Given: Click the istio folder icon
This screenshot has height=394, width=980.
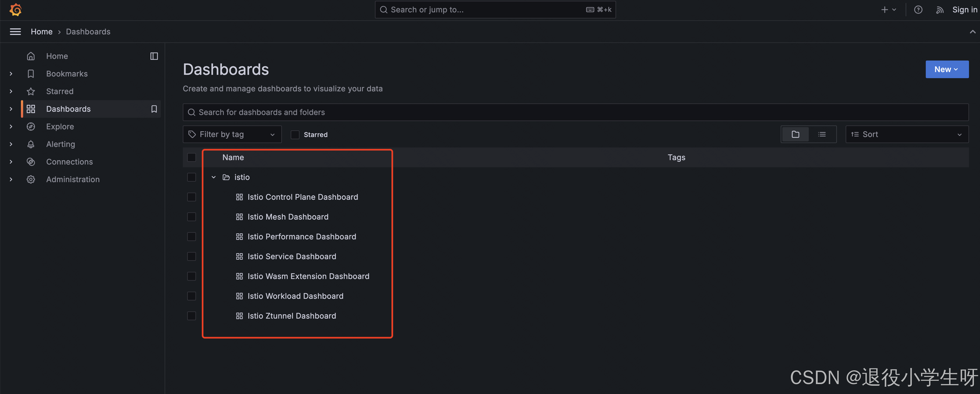Looking at the screenshot, I should pos(226,177).
